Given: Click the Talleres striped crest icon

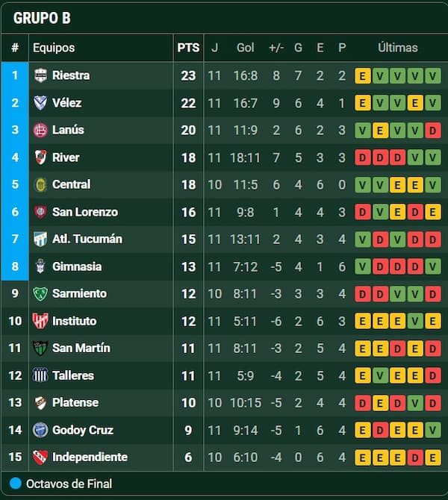Looking at the screenshot, I should [x=40, y=375].
